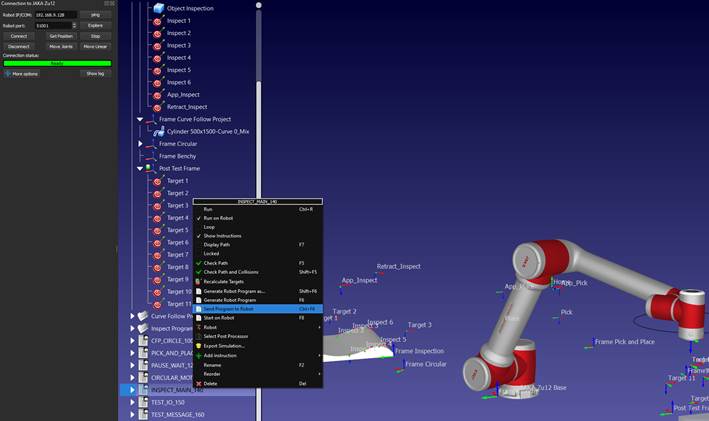Click the TEST_IO_150 program icon

(x=142, y=402)
